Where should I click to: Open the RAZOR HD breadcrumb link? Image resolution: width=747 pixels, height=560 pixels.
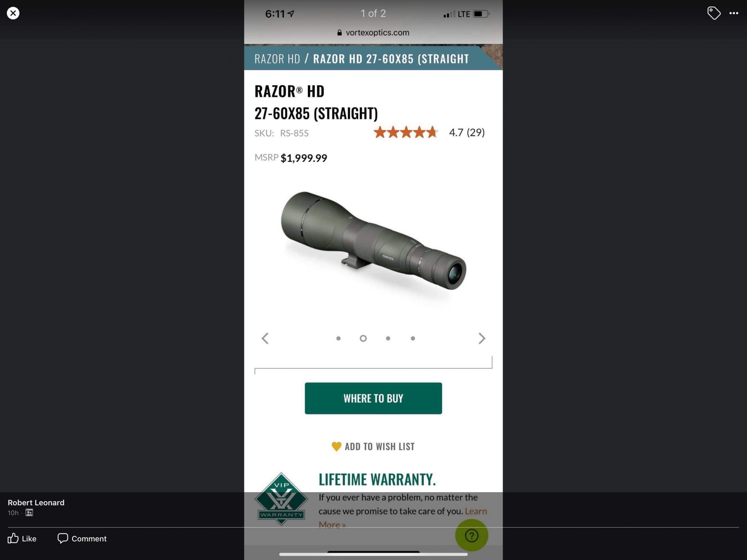pyautogui.click(x=277, y=59)
